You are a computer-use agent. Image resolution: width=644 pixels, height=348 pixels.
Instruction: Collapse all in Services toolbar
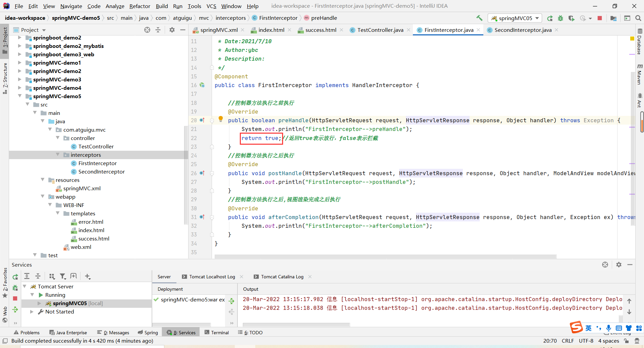[x=38, y=276]
